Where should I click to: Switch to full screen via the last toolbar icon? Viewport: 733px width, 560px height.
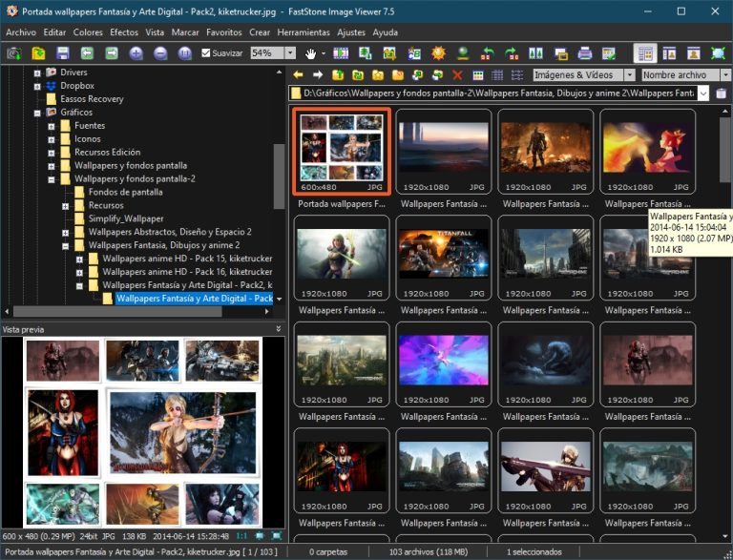(718, 53)
